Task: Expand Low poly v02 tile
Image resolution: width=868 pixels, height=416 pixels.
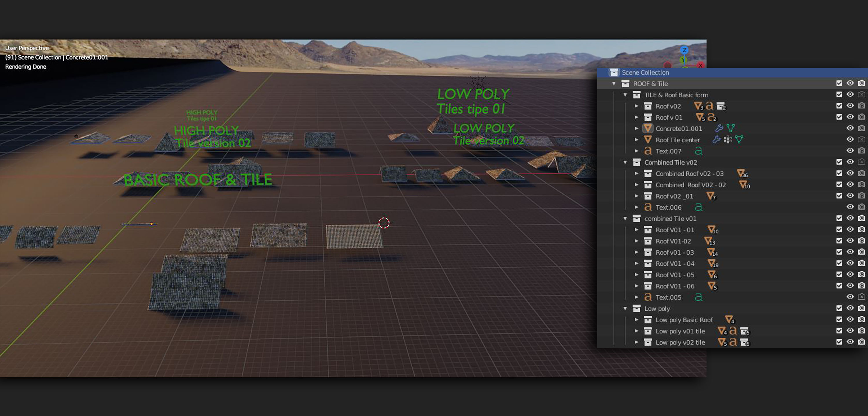Action: click(637, 342)
